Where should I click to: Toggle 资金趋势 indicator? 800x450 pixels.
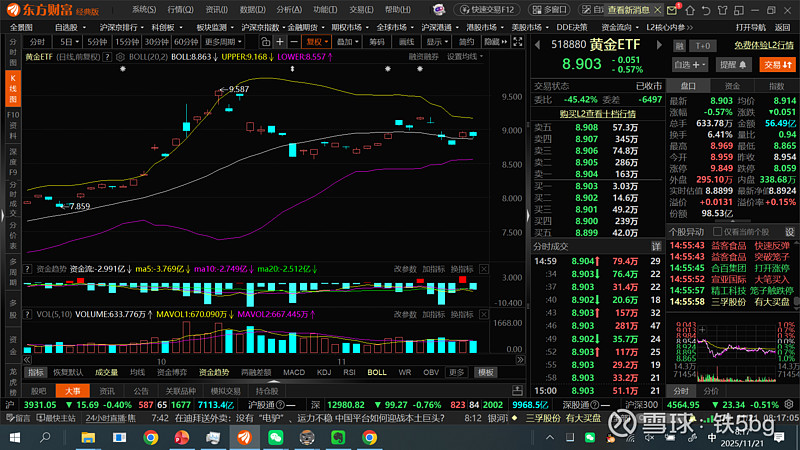(x=214, y=372)
